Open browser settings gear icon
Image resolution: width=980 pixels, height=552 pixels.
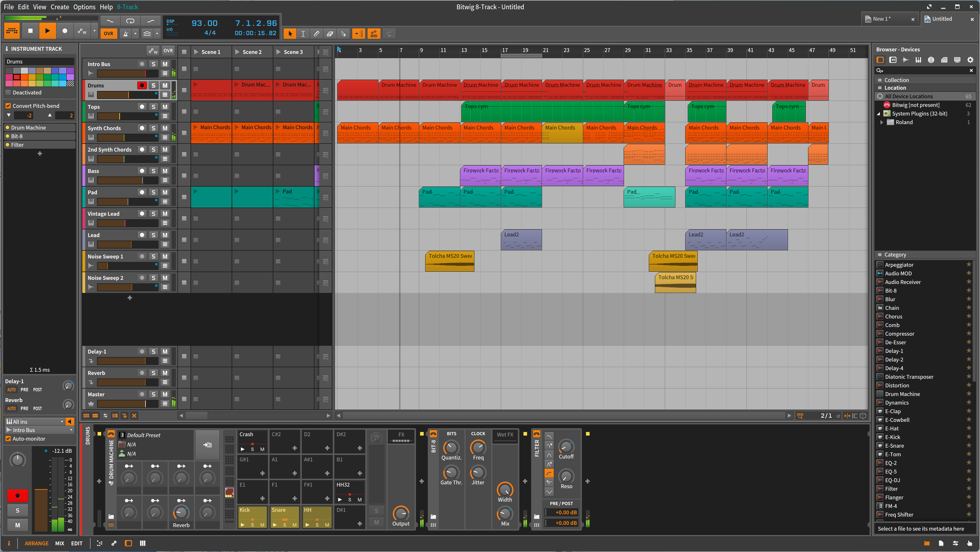[970, 60]
